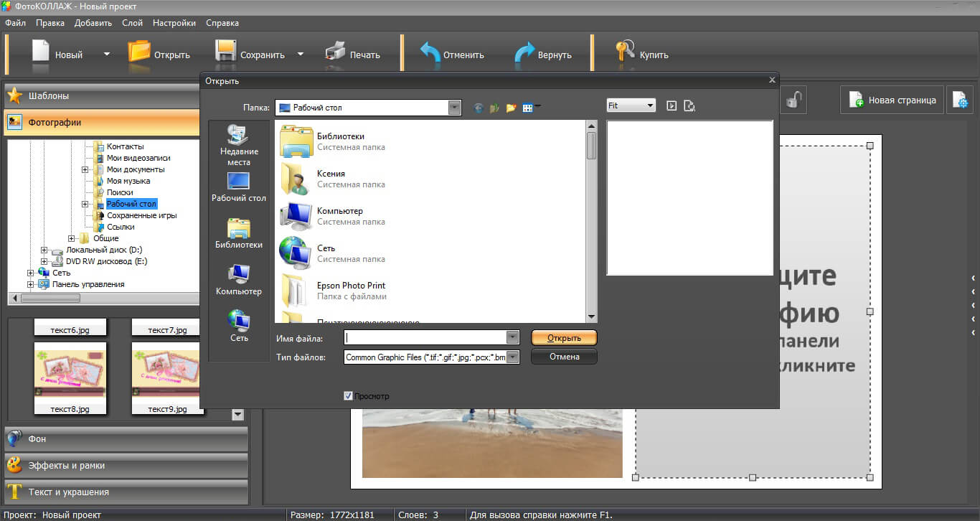Open the Слой menu
Viewport: 980px width, 521px height.
(133, 23)
